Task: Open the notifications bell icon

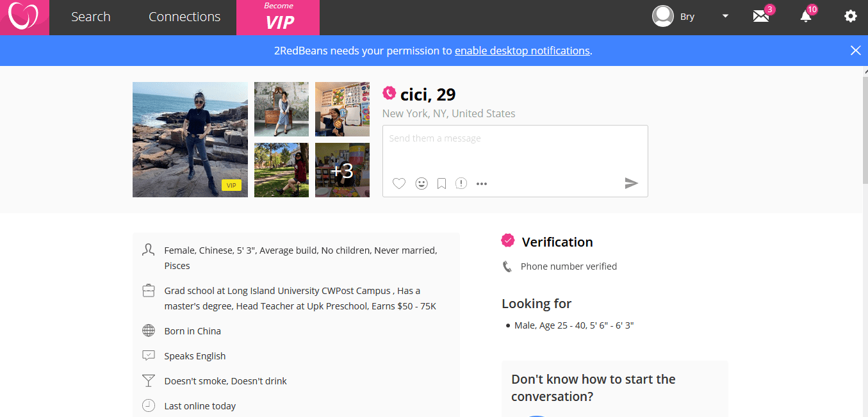Action: click(806, 17)
